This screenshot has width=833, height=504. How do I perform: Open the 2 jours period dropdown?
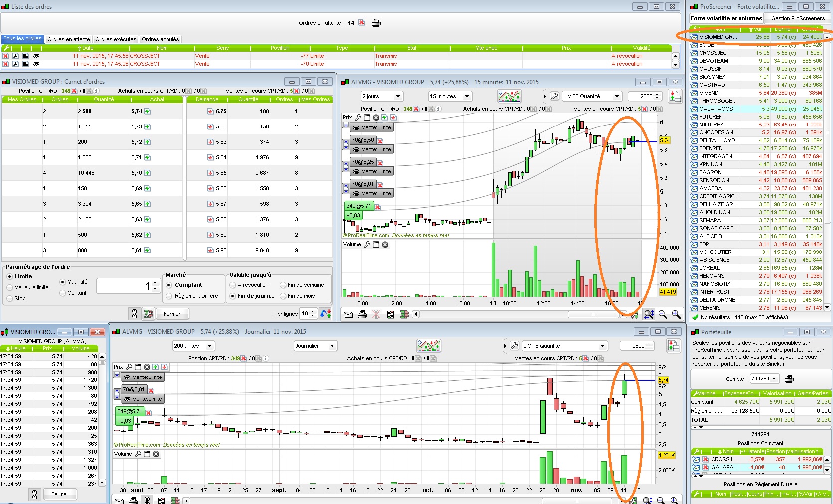tap(382, 96)
